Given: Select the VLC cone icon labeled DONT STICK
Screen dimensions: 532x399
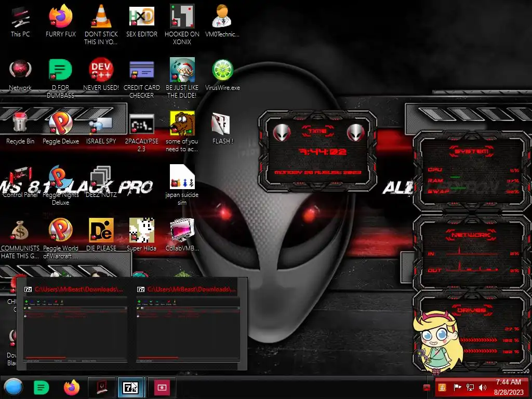Looking at the screenshot, I should point(101,24).
